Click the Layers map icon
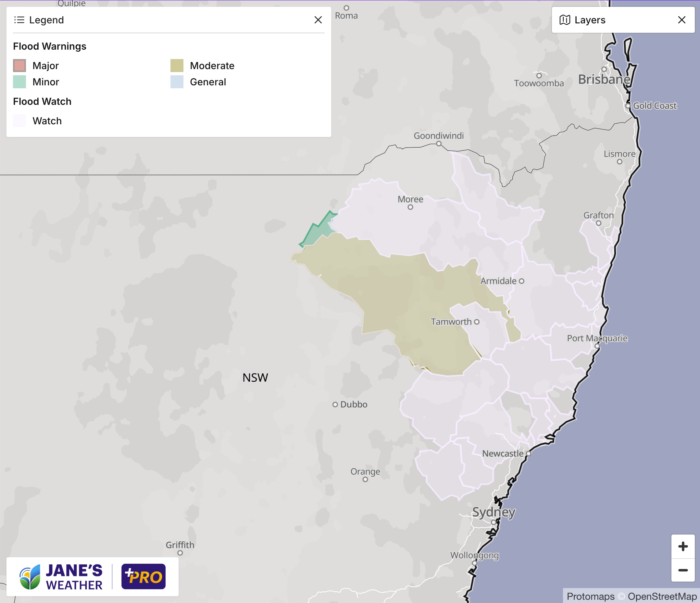This screenshot has height=603, width=700. [x=565, y=20]
